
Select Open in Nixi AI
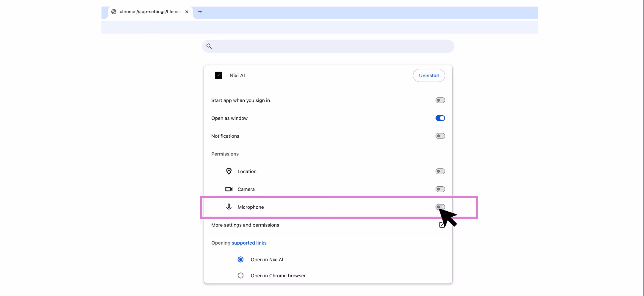point(240,259)
